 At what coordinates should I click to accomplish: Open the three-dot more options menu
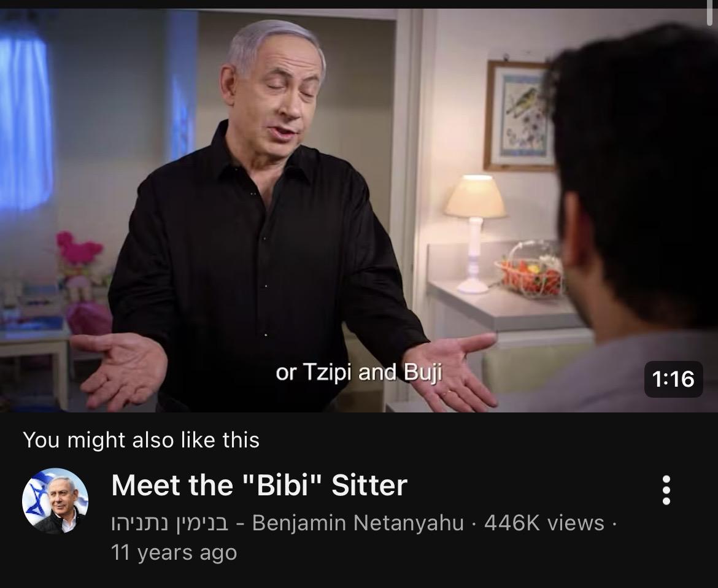tap(666, 490)
